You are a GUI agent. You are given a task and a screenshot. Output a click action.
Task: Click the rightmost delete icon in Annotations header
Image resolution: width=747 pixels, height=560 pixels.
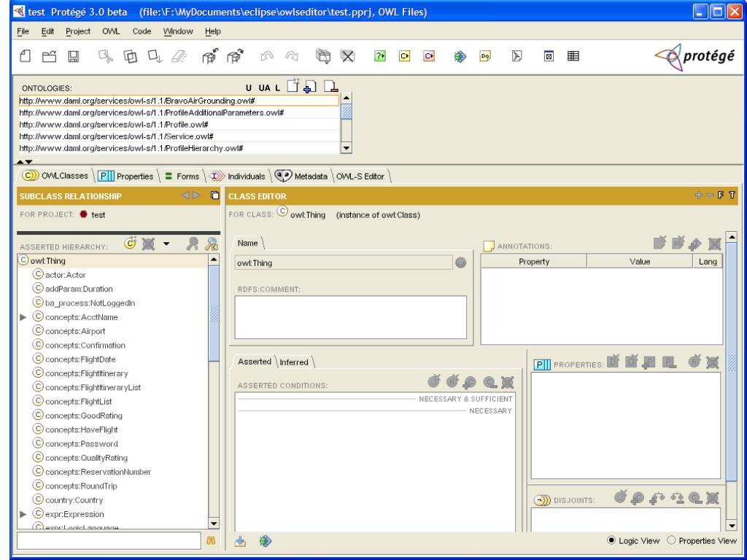coord(714,244)
